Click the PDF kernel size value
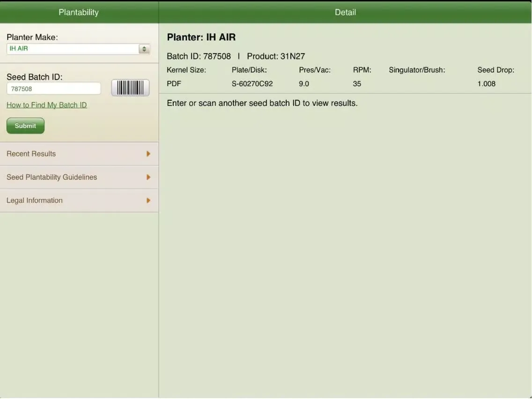This screenshot has width=532, height=399. coord(174,84)
